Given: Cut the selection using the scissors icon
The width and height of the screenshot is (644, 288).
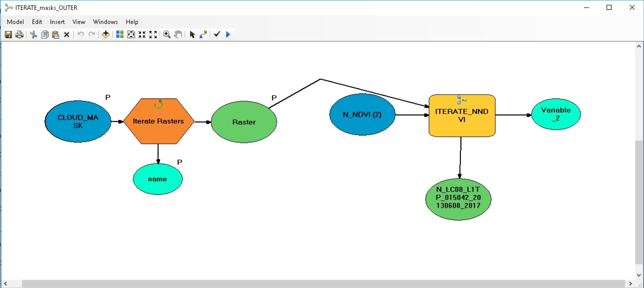Looking at the screenshot, I should 33,34.
